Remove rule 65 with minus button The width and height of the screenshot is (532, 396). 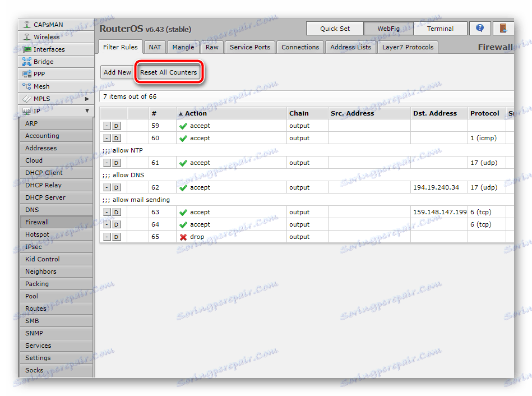click(x=107, y=237)
